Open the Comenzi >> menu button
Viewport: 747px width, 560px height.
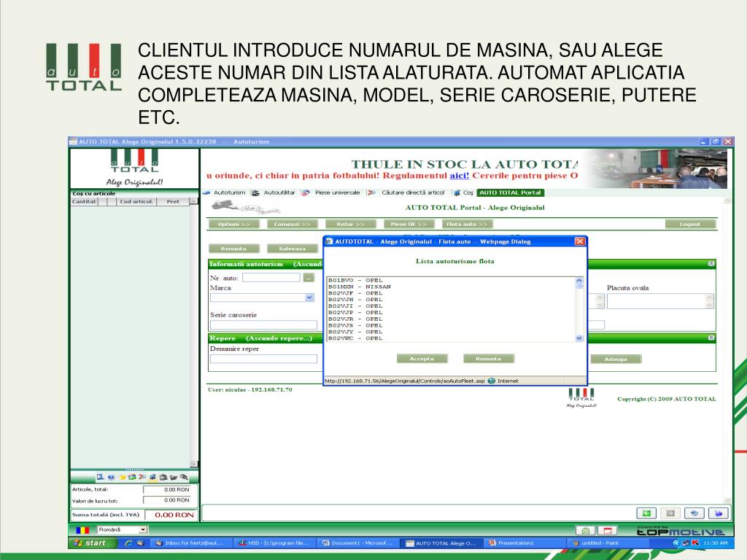(x=292, y=225)
